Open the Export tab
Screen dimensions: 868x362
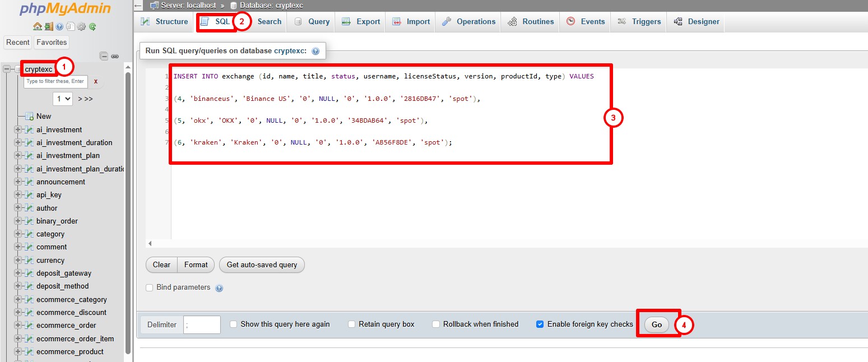361,21
